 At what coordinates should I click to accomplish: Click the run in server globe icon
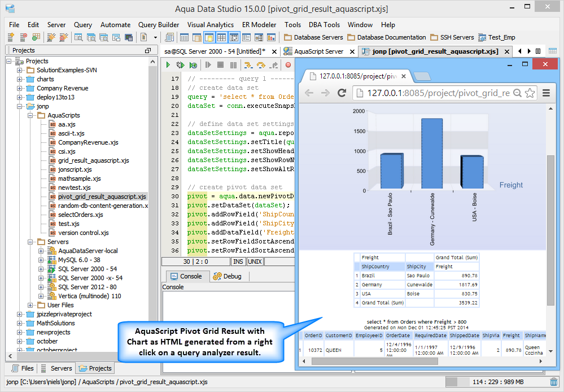[193, 65]
